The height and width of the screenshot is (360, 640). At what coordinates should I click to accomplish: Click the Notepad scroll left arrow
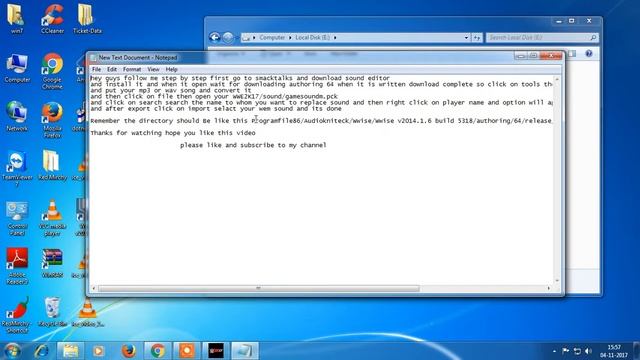(x=94, y=289)
